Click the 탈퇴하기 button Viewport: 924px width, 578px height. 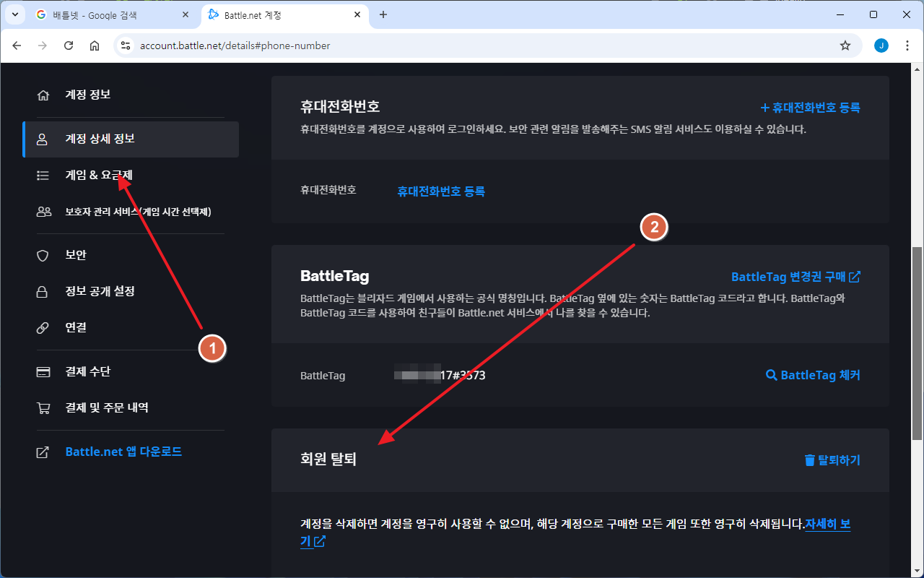coord(832,460)
